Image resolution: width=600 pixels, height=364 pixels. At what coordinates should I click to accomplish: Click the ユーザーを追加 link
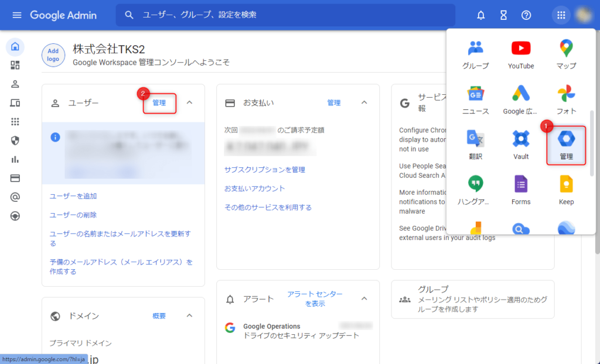click(73, 196)
